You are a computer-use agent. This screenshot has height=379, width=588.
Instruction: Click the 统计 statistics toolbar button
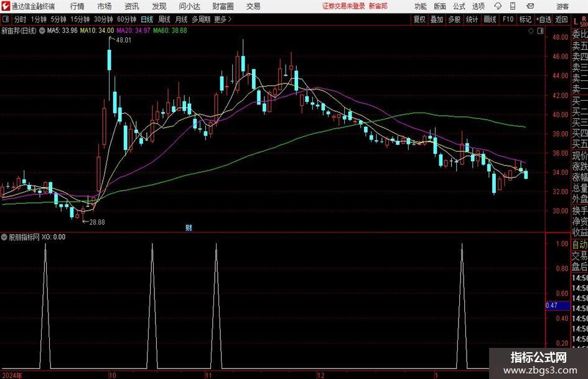tap(472, 19)
